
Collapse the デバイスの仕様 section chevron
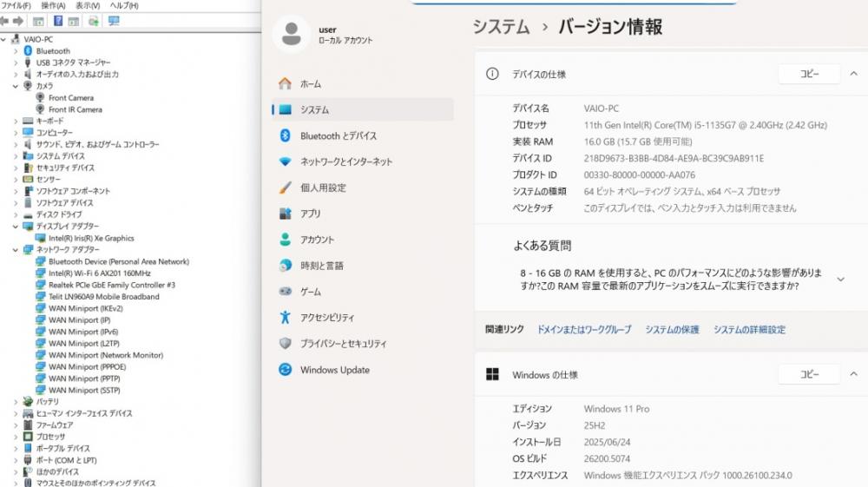(x=853, y=75)
